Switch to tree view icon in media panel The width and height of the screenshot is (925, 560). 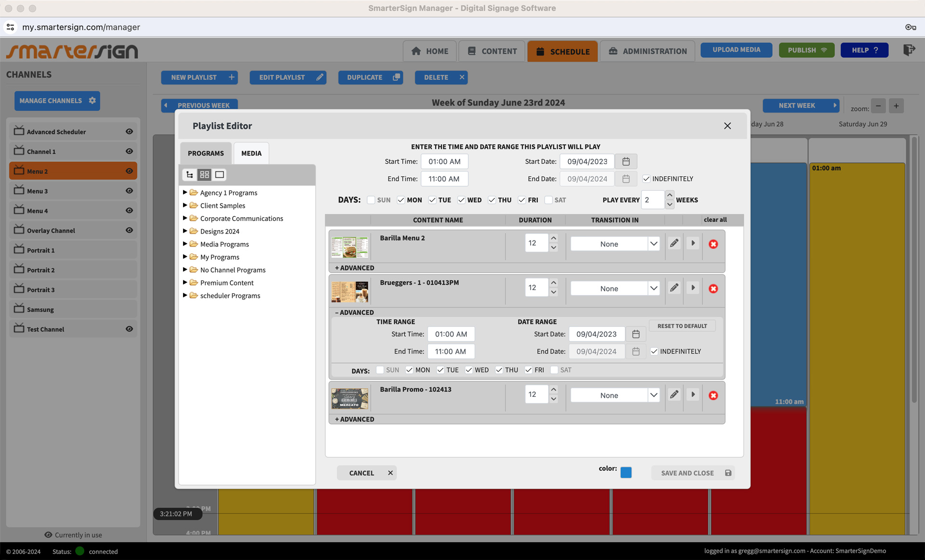coord(190,175)
